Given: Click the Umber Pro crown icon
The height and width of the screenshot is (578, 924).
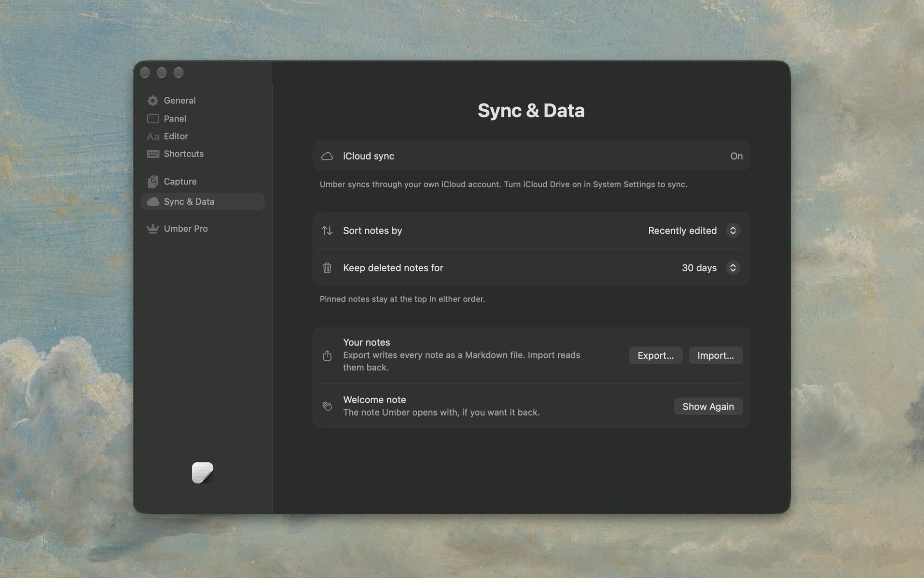Looking at the screenshot, I should tap(153, 229).
